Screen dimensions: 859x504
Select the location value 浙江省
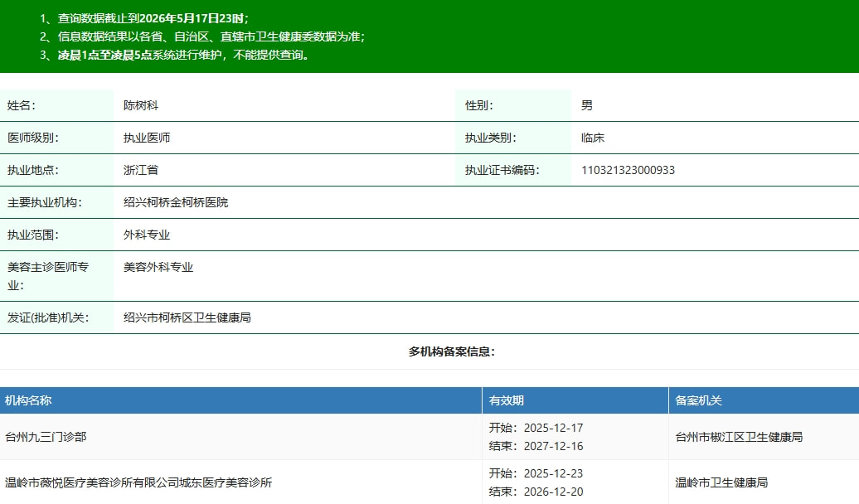[x=141, y=170]
